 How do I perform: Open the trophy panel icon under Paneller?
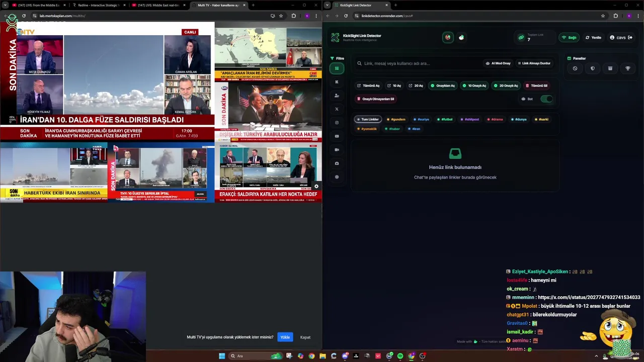point(628,68)
